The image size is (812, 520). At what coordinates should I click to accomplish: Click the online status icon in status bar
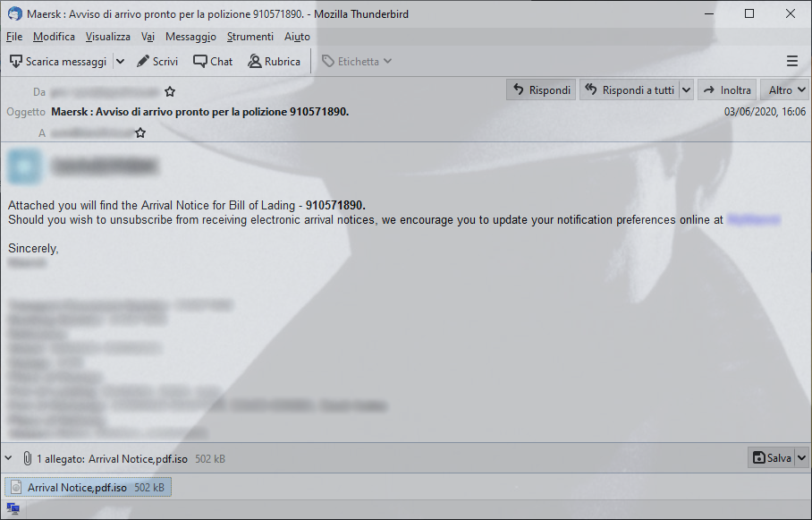click(x=13, y=509)
